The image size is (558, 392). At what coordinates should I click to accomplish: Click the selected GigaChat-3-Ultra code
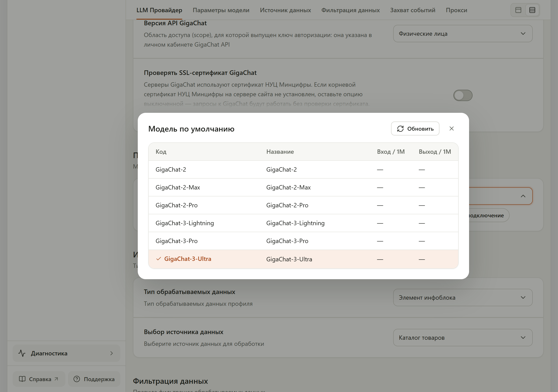coord(188,259)
